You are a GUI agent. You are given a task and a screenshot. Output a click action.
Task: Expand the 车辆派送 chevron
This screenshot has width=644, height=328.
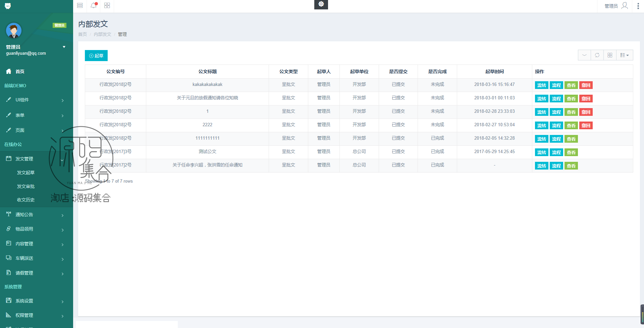(63, 259)
